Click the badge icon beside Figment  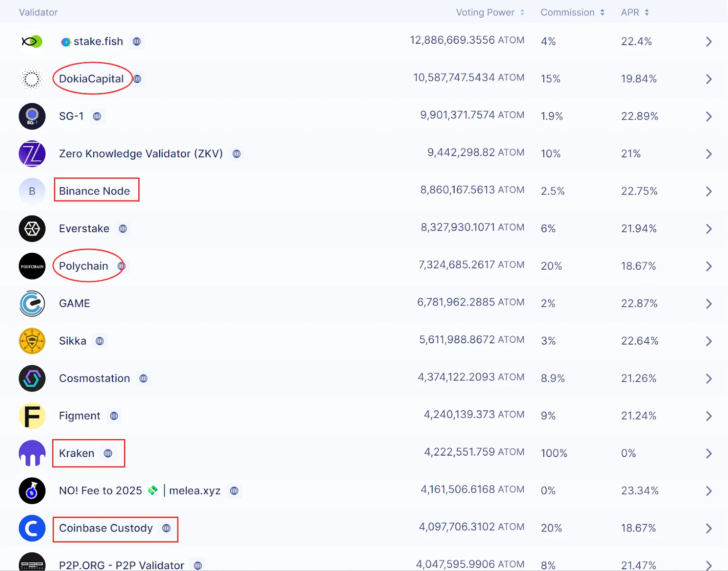pos(114,416)
